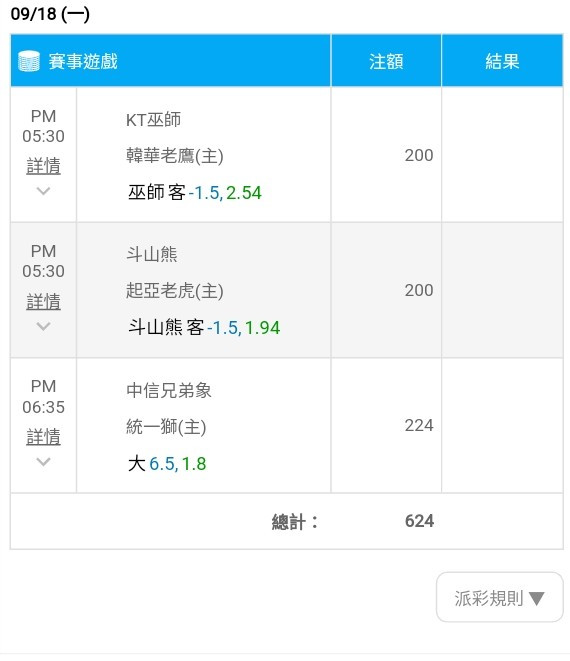Open 詳情 link for 斗山熊 match
This screenshot has width=570, height=661.
pos(43,301)
